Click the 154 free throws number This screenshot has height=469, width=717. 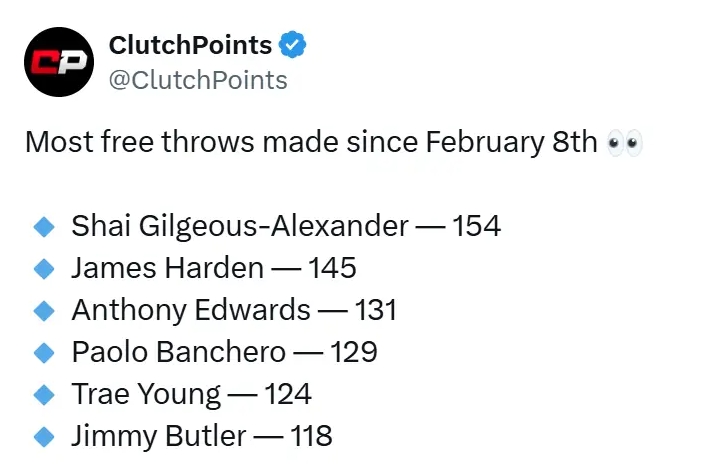click(476, 226)
